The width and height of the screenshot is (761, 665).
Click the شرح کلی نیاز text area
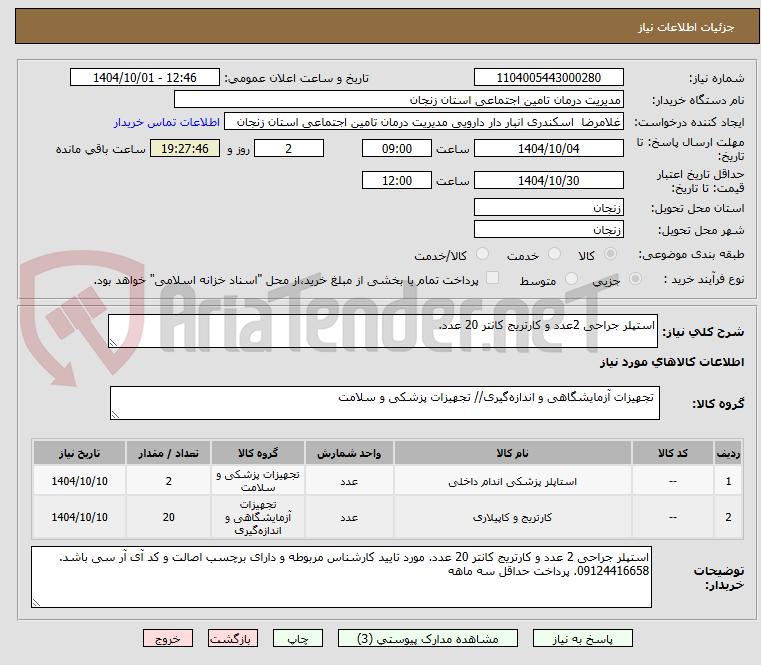[x=382, y=331]
